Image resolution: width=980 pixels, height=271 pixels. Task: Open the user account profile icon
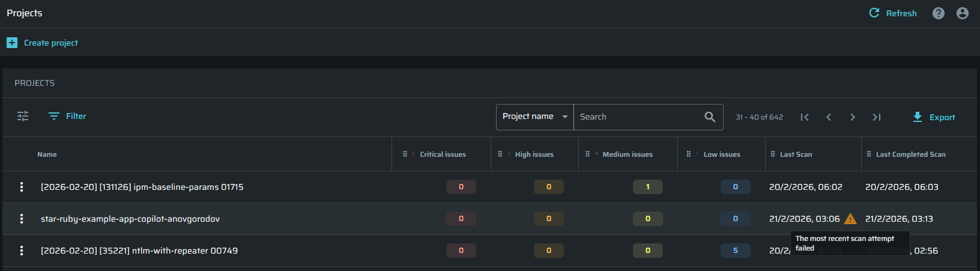click(x=963, y=13)
